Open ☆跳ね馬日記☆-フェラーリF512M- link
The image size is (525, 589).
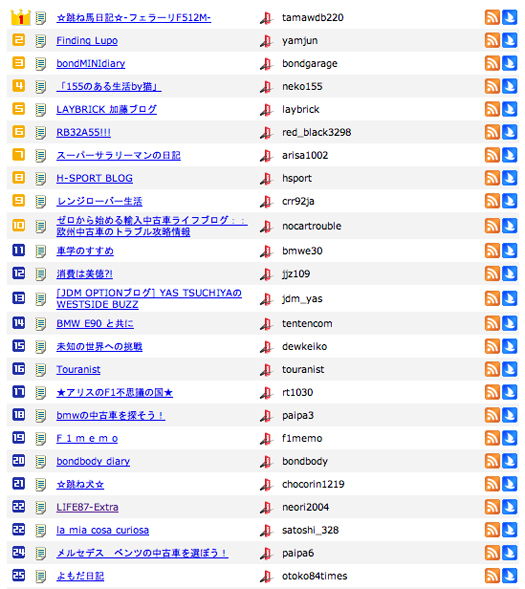[x=134, y=18]
